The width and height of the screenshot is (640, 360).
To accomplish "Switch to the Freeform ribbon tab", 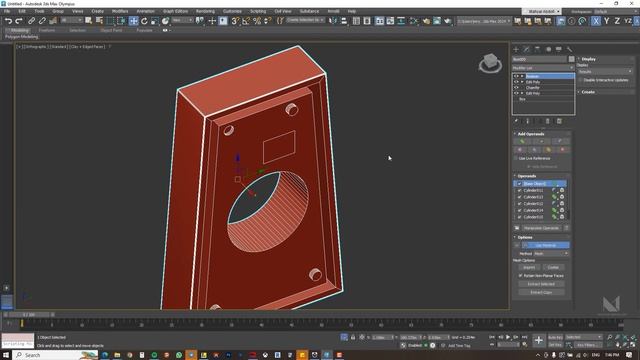I will point(47,30).
